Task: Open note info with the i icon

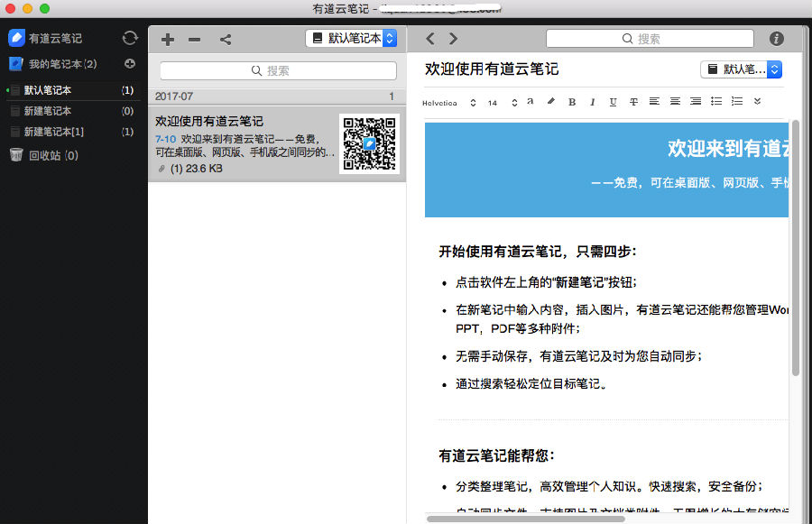Action: pyautogui.click(x=776, y=38)
